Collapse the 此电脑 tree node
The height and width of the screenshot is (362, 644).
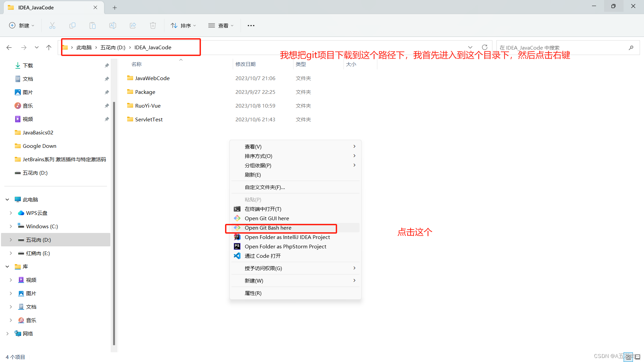7,199
